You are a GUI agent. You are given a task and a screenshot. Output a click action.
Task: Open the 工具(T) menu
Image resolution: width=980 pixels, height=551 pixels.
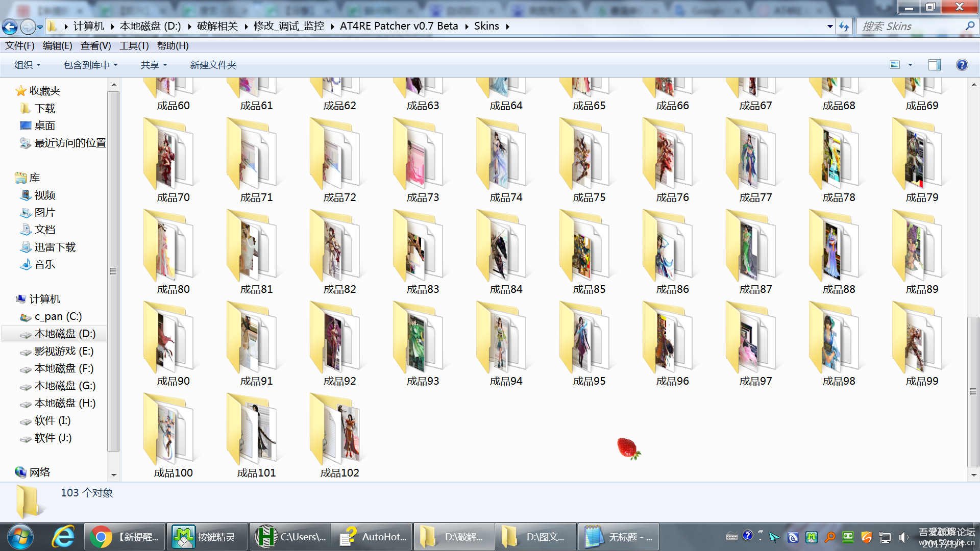tap(134, 46)
